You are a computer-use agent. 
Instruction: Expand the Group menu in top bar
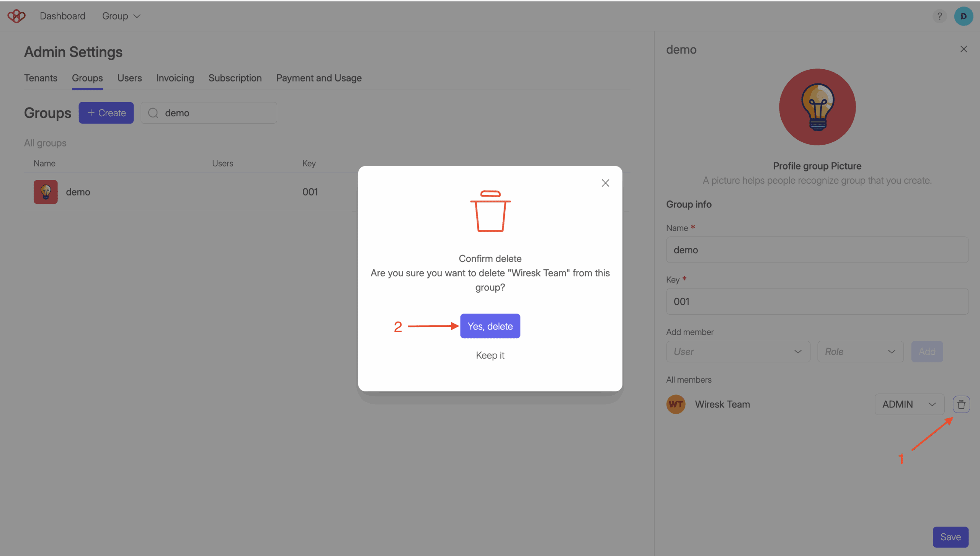(121, 16)
